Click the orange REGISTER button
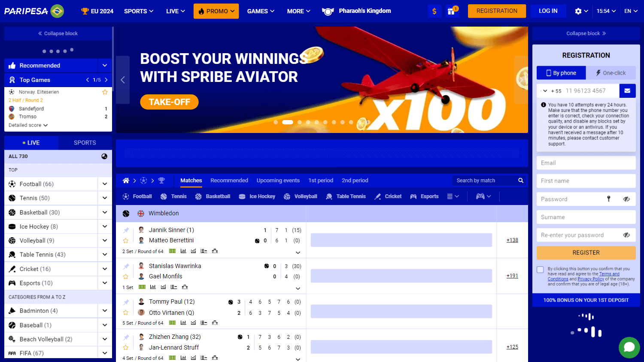Image resolution: width=644 pixels, height=362 pixels. pyautogui.click(x=586, y=253)
